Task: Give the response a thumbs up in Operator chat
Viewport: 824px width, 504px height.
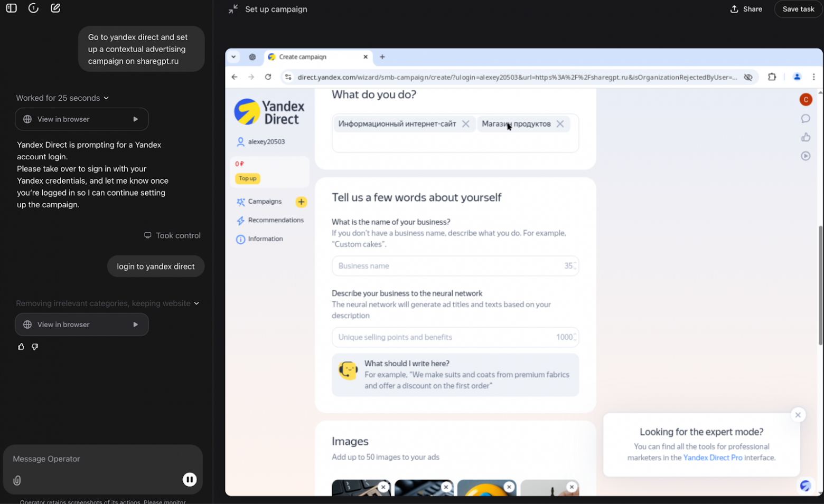Action: pyautogui.click(x=21, y=347)
